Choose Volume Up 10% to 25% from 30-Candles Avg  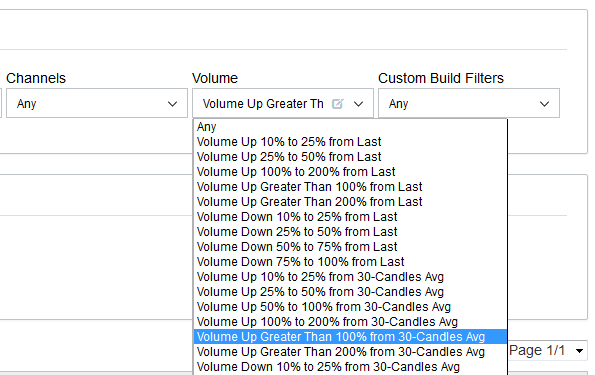click(350, 277)
